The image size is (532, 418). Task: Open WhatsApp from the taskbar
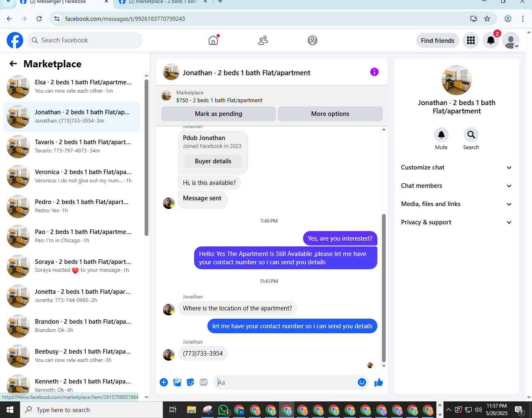pos(224,410)
